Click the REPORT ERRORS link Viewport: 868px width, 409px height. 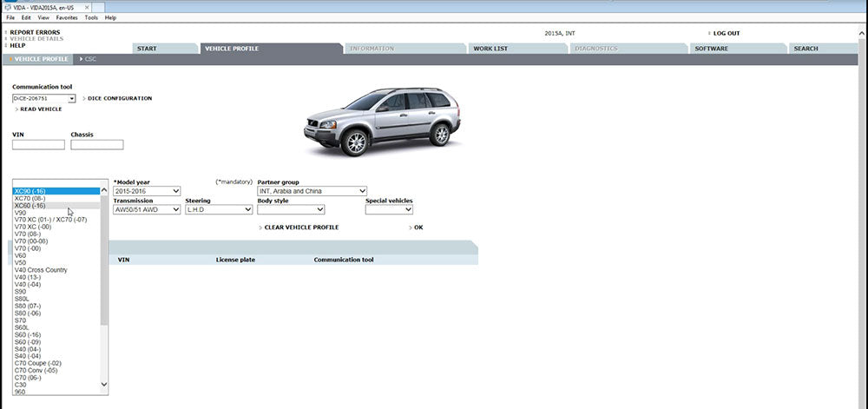[x=35, y=32]
